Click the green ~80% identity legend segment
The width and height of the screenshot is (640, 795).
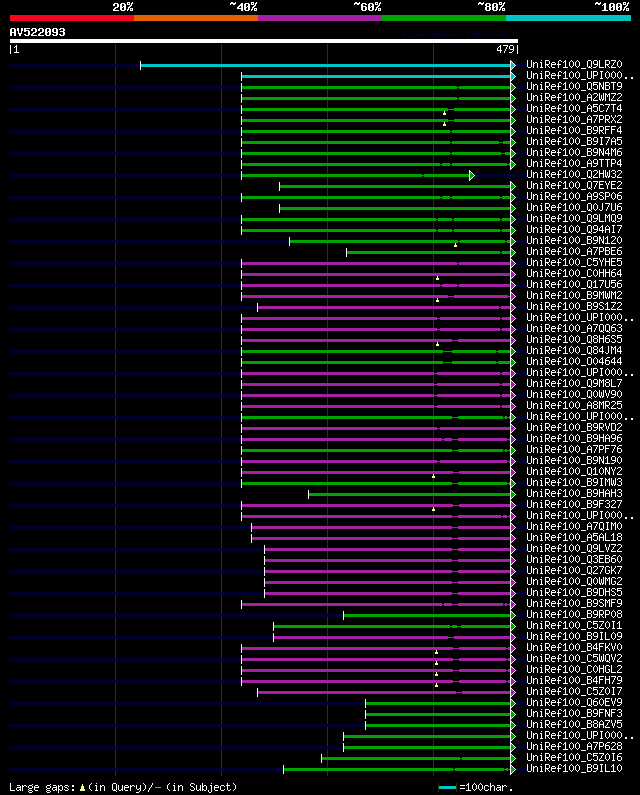444,18
